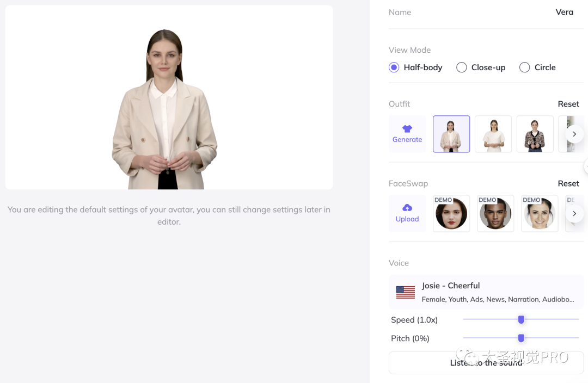Pick the smiling woman demo face
Screen dimensions: 588x383
(540, 214)
